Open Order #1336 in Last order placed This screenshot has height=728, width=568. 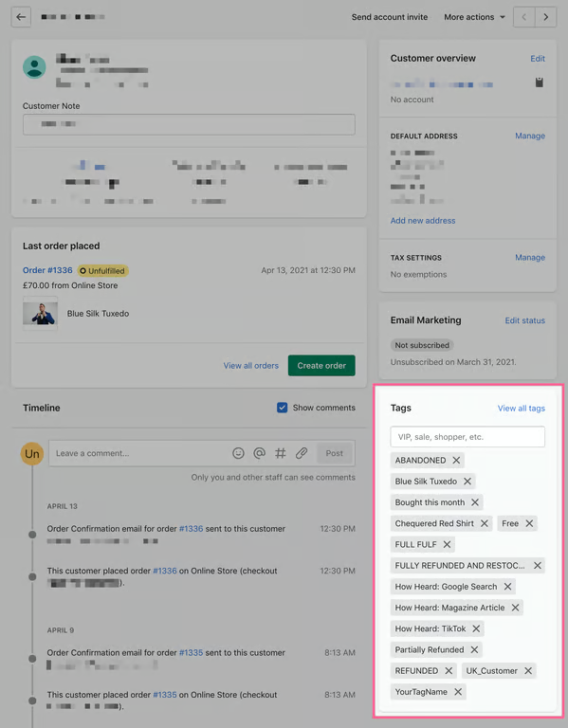pos(47,270)
